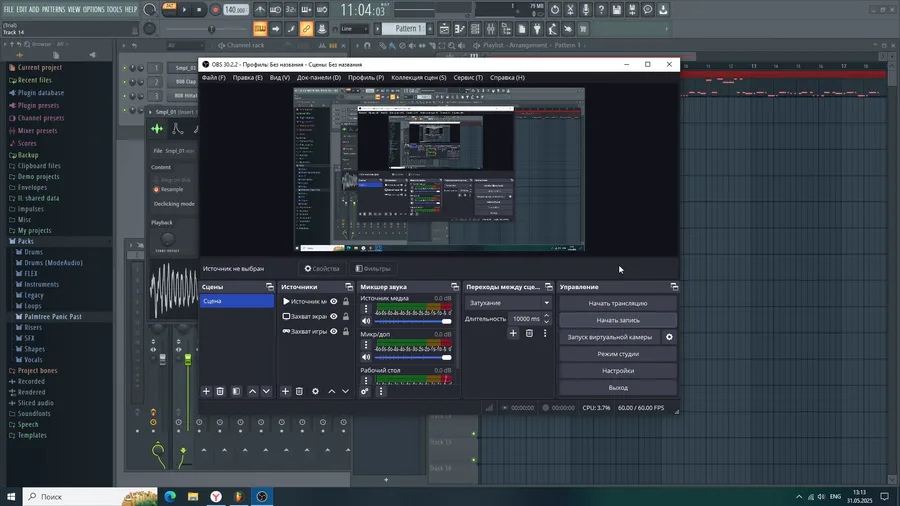Toggle visibility of Источник медиа source
Image resolution: width=900 pixels, height=506 pixels.
point(333,301)
